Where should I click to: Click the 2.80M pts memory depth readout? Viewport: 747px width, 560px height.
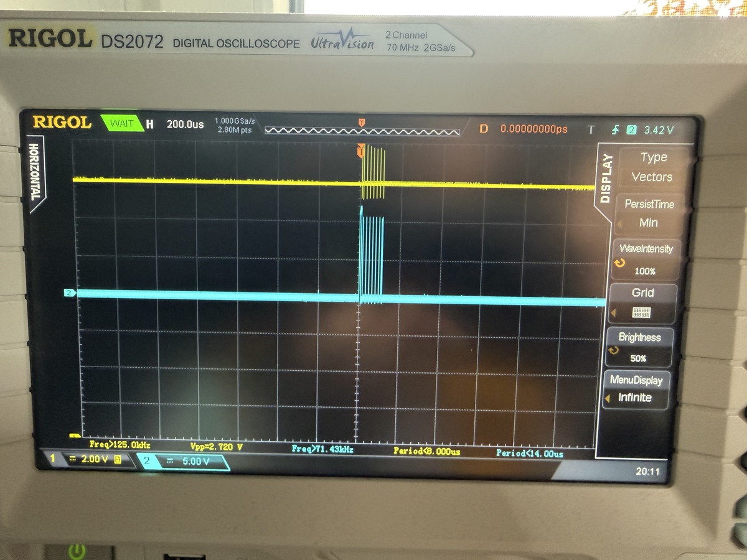(x=235, y=129)
